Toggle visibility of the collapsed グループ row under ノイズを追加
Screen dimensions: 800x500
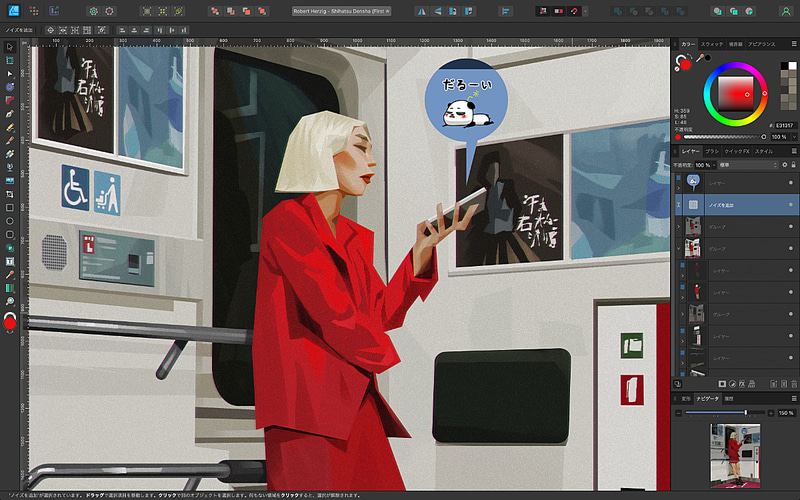point(791,227)
